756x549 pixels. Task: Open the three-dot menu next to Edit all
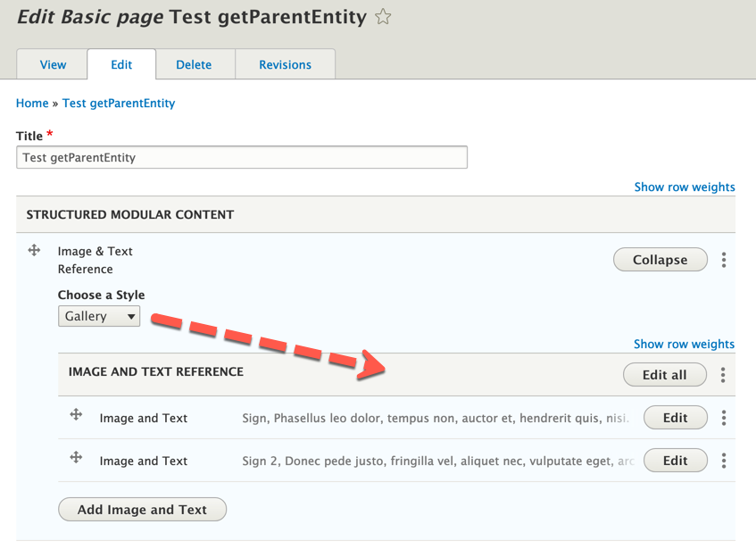[x=724, y=375]
